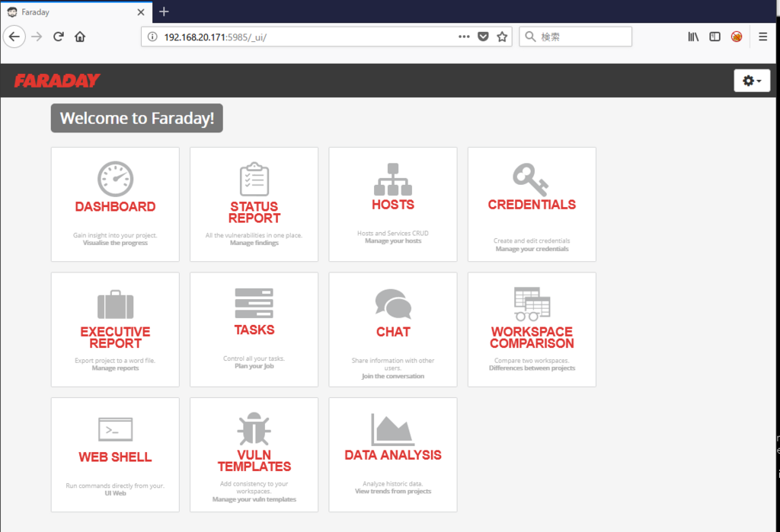This screenshot has height=532, width=780.
Task: Expand the gear settings dropdown
Action: coord(752,81)
